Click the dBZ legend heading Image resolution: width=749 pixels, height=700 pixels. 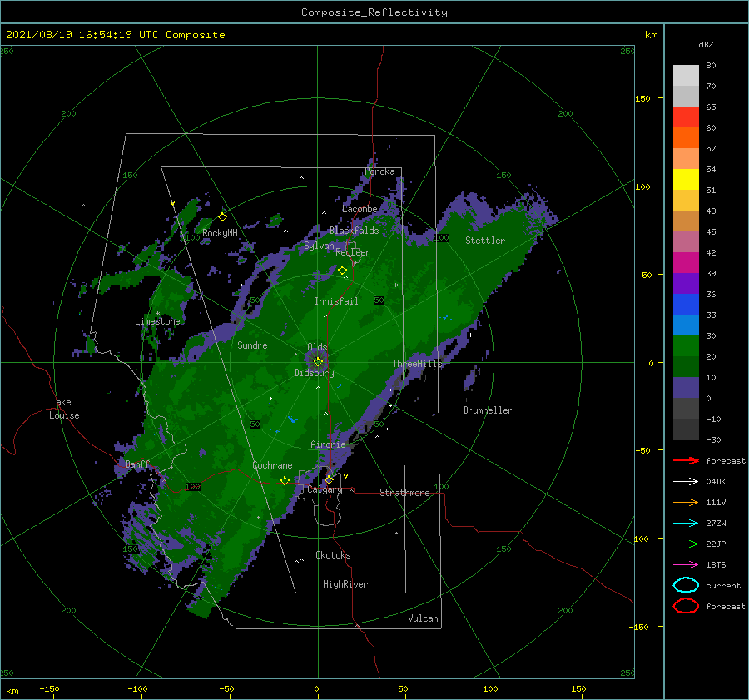pyautogui.click(x=706, y=44)
